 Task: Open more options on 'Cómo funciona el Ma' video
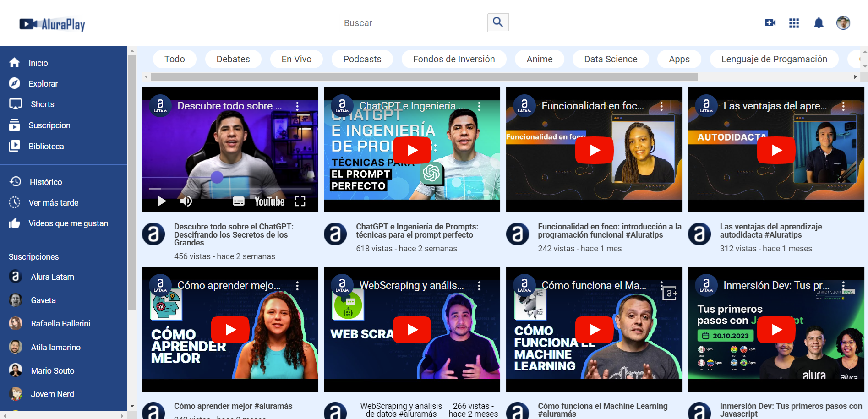pos(661,286)
